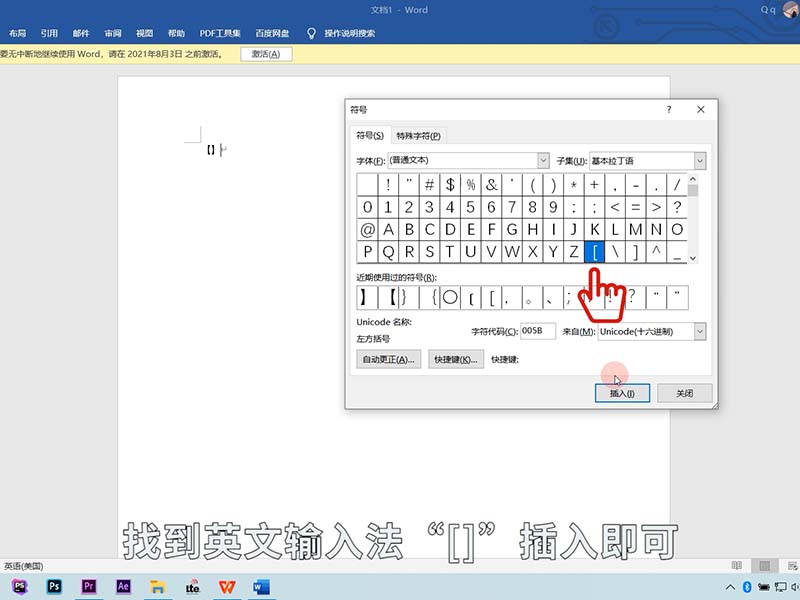800x600 pixels.
Task: Click the 操作说明搜索 search box
Action: click(x=350, y=34)
